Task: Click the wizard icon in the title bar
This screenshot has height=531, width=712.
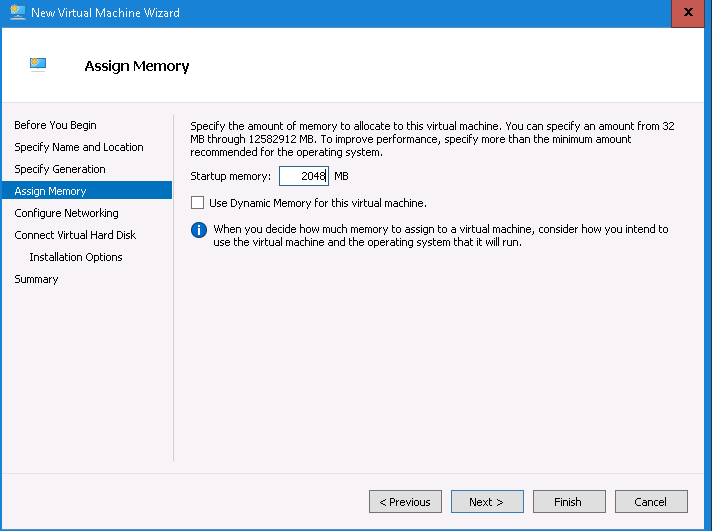Action: 16,13
